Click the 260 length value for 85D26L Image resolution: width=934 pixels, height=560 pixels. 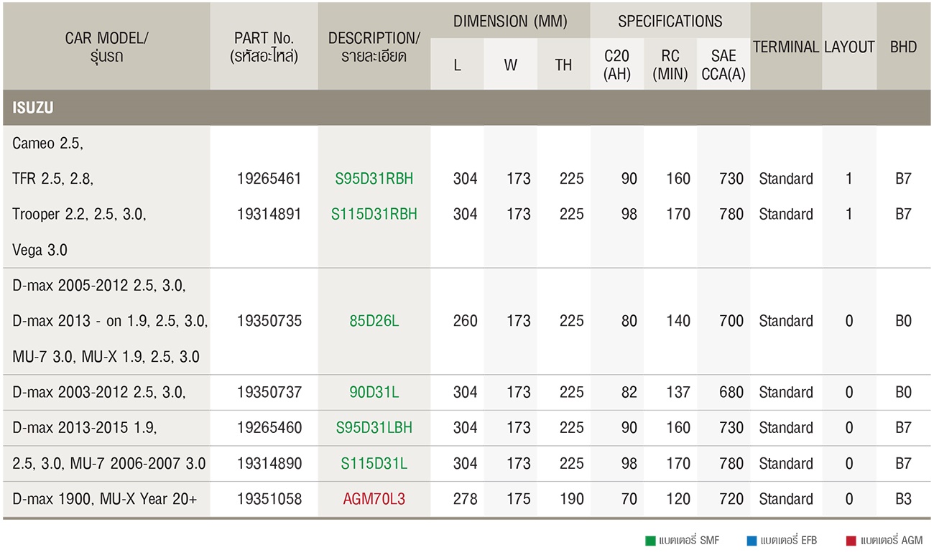(466, 321)
